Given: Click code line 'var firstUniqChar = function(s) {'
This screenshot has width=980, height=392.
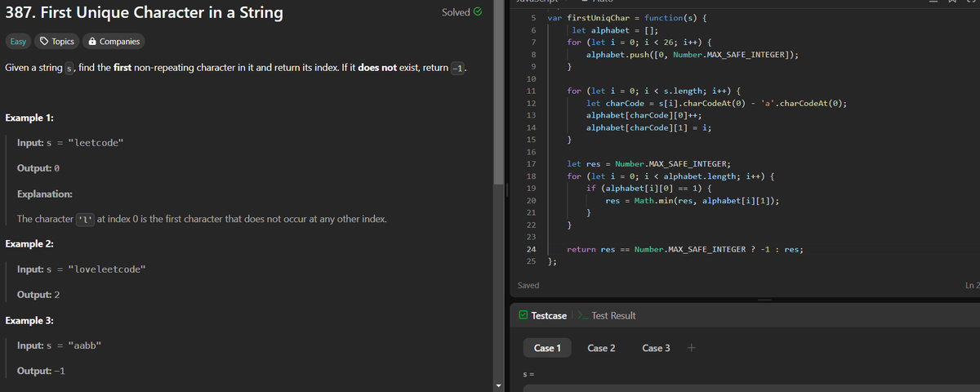Looking at the screenshot, I should tap(627, 17).
